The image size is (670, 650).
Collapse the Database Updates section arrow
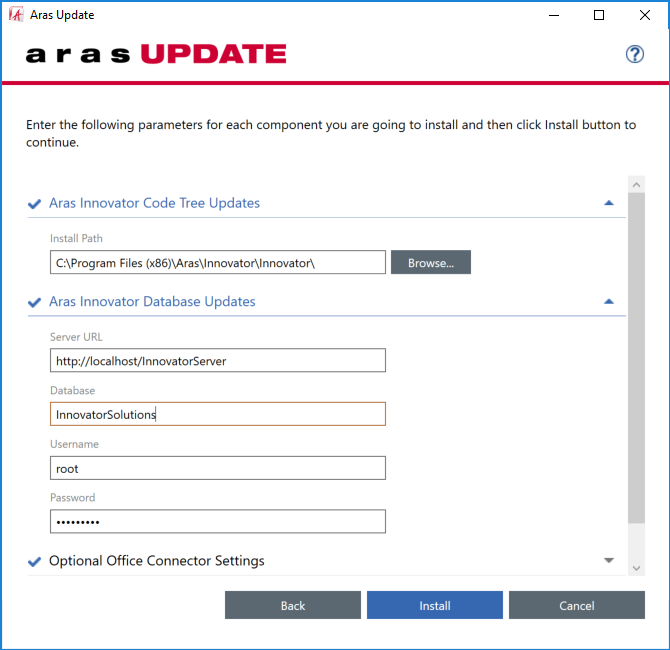click(609, 302)
